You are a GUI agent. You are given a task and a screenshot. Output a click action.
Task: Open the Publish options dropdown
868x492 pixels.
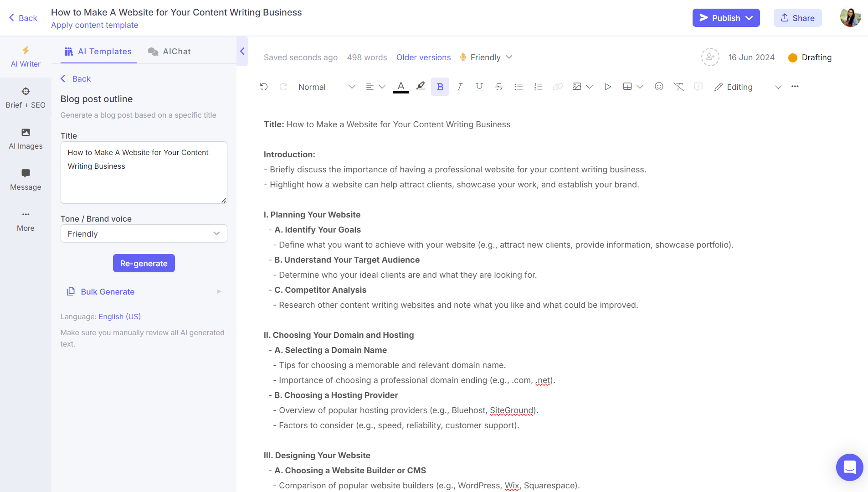tap(749, 18)
